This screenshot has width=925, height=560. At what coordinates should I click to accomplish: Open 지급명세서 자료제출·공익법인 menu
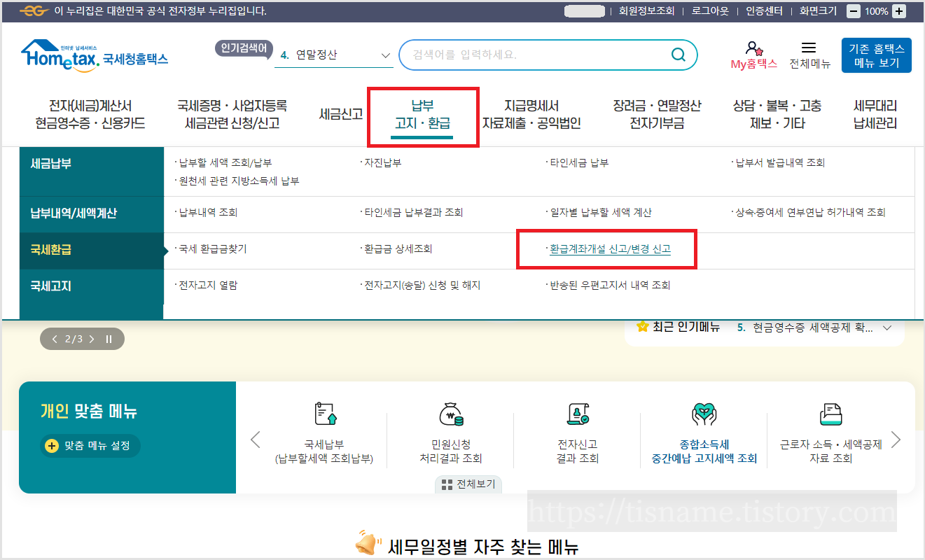[x=531, y=115]
